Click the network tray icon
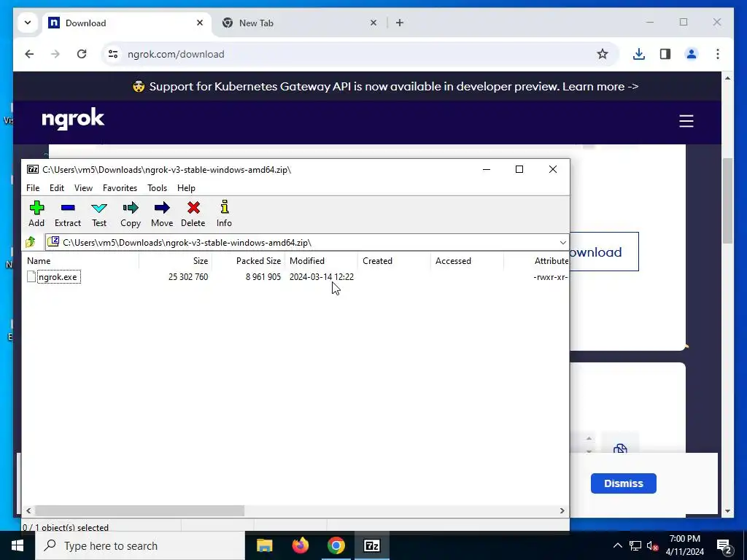 tap(635, 545)
